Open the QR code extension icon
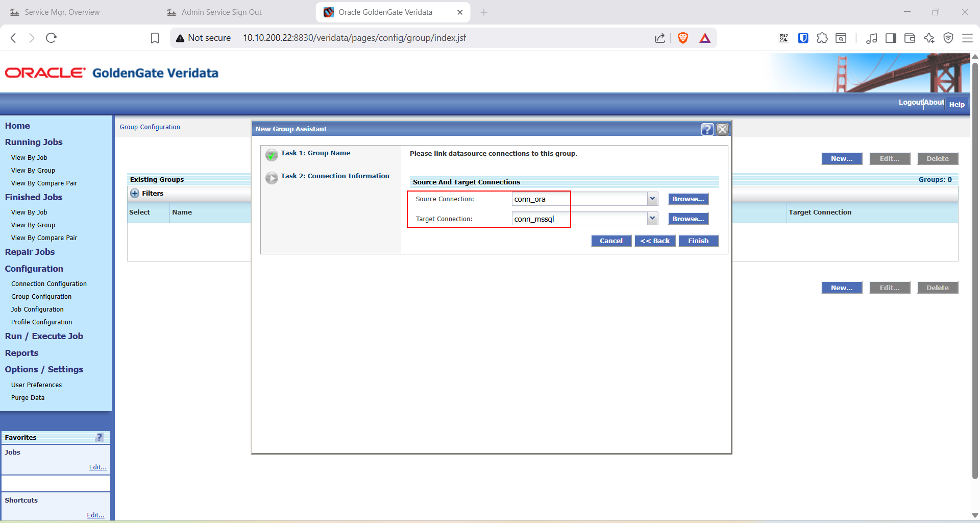The width and height of the screenshot is (980, 523). tap(783, 38)
